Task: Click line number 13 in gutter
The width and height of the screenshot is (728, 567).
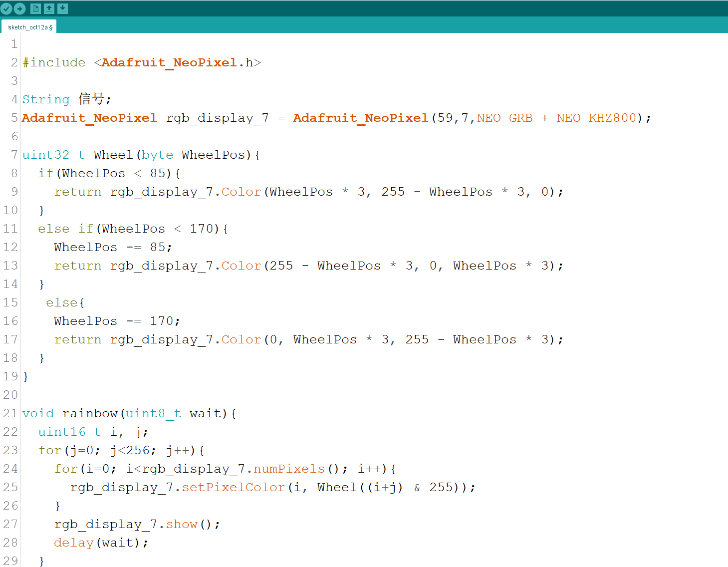Action: click(x=10, y=266)
